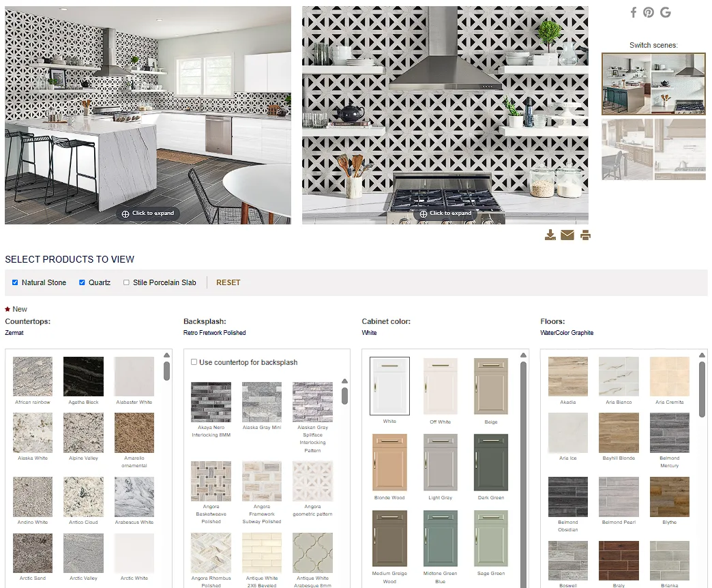This screenshot has height=588, width=712.
Task: Pick Arabescus White countertop
Action: tap(134, 497)
